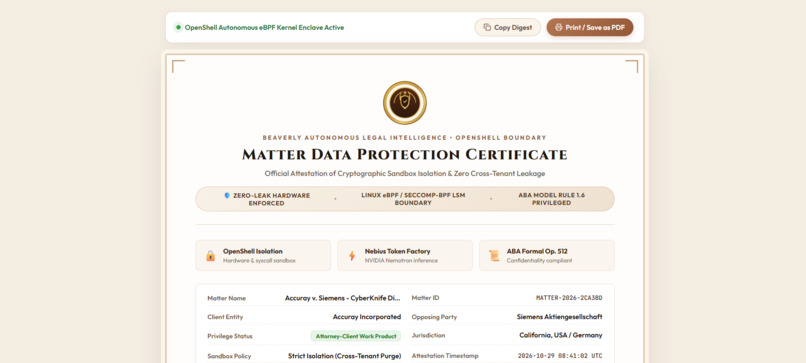
Task: Click 'Strict Isolation (Cross-Tenant Purge)' value
Action: pyautogui.click(x=344, y=356)
